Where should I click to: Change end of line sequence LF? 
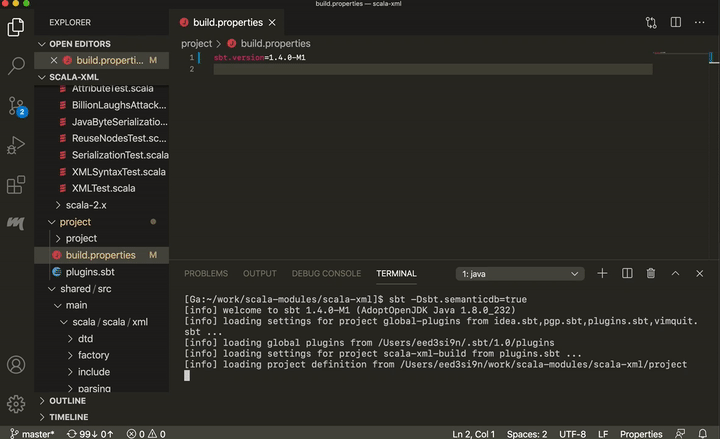pyautogui.click(x=603, y=434)
